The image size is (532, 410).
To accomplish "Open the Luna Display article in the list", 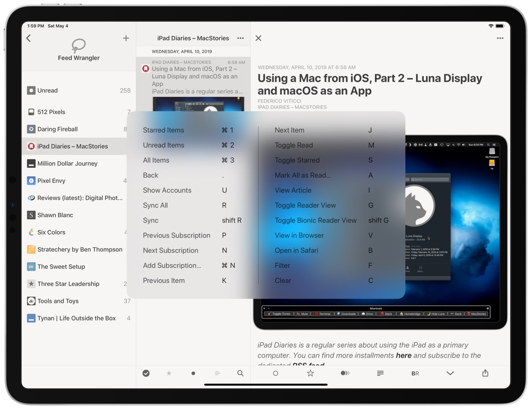I will pyautogui.click(x=193, y=84).
